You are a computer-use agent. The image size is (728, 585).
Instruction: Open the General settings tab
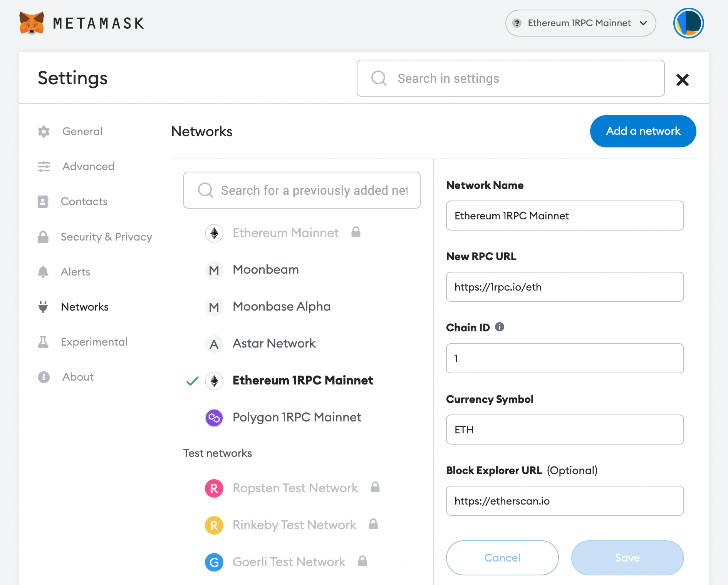coord(82,131)
